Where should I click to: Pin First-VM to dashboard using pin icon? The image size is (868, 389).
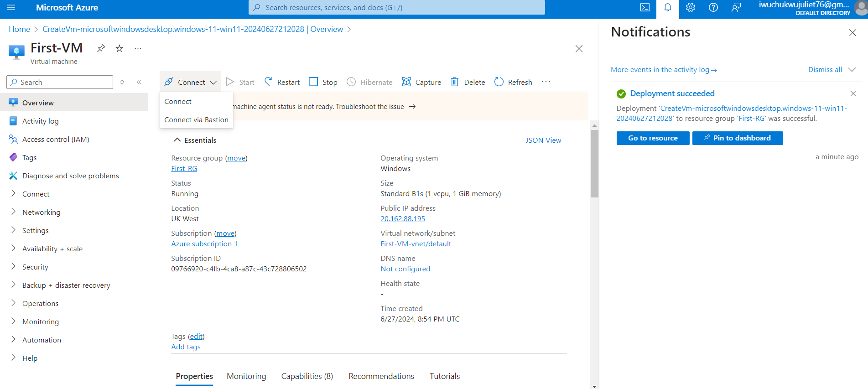click(x=101, y=48)
